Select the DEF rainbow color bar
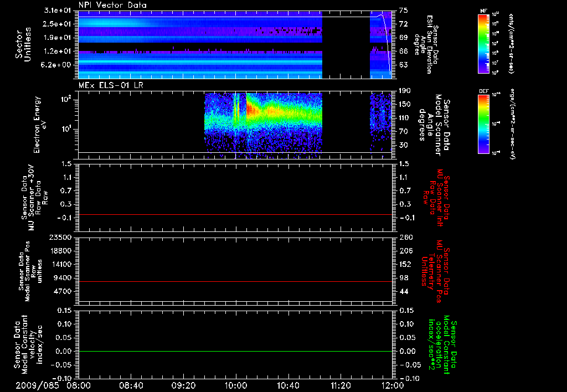The width and height of the screenshot is (567, 392). click(483, 124)
